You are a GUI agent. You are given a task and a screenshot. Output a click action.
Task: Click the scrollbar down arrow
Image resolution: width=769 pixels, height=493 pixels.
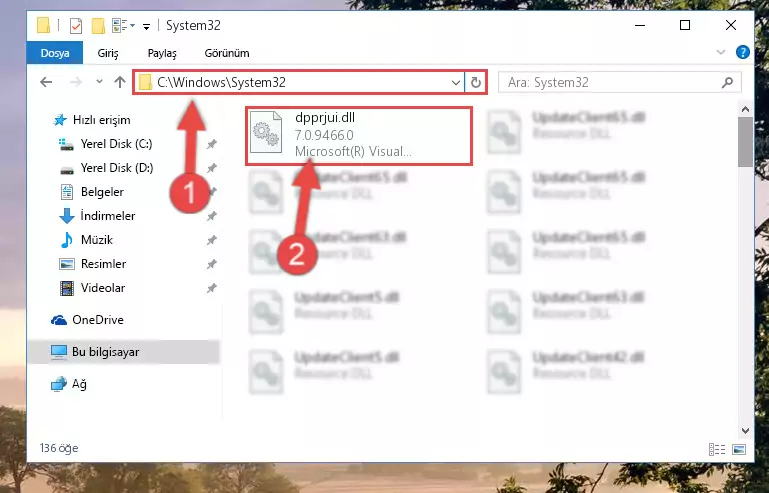[x=745, y=431]
